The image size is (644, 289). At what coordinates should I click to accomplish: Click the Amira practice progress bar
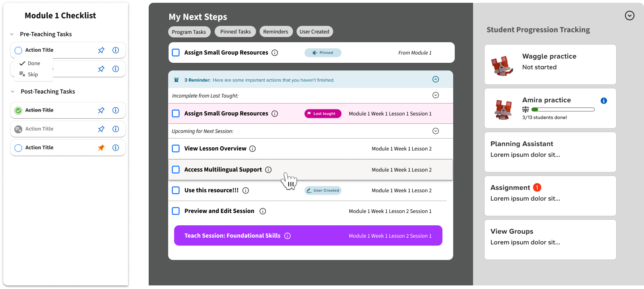[x=563, y=109]
